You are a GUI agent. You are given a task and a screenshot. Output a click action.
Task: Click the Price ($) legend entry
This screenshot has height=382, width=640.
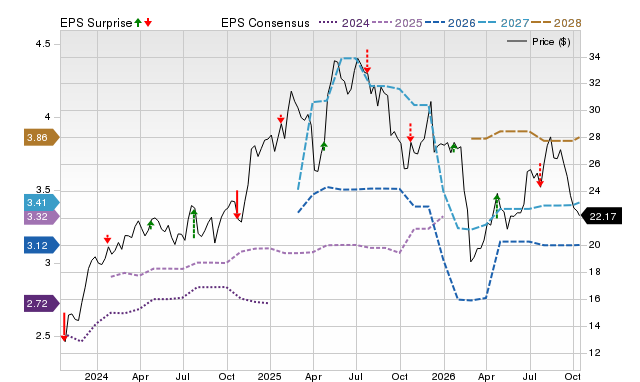click(539, 42)
